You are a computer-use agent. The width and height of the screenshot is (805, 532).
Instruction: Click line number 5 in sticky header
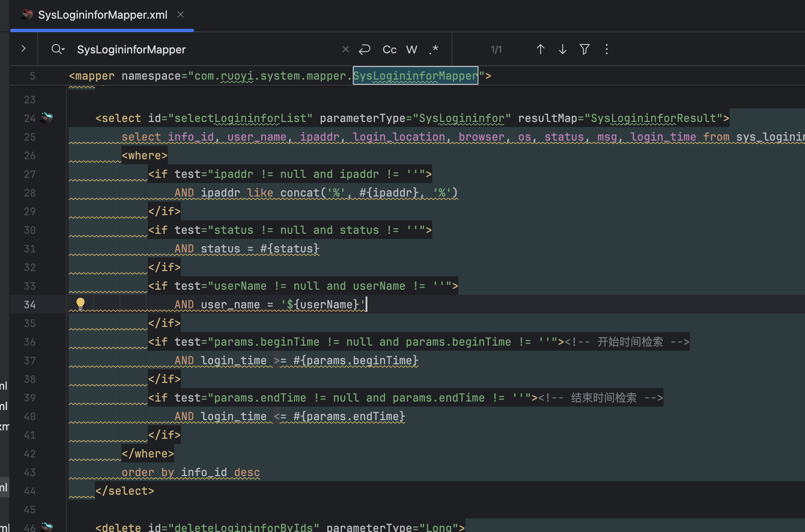[33, 76]
